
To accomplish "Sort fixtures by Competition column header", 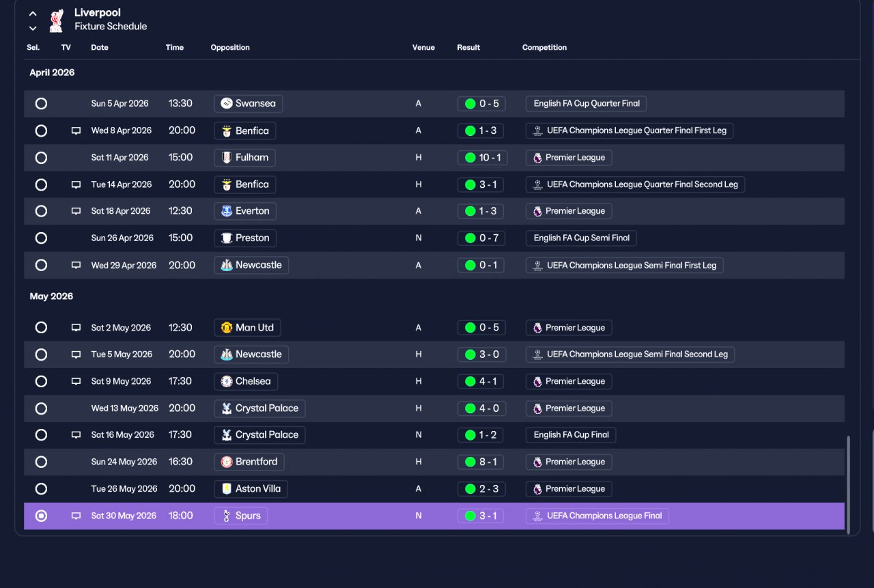I will pos(544,48).
